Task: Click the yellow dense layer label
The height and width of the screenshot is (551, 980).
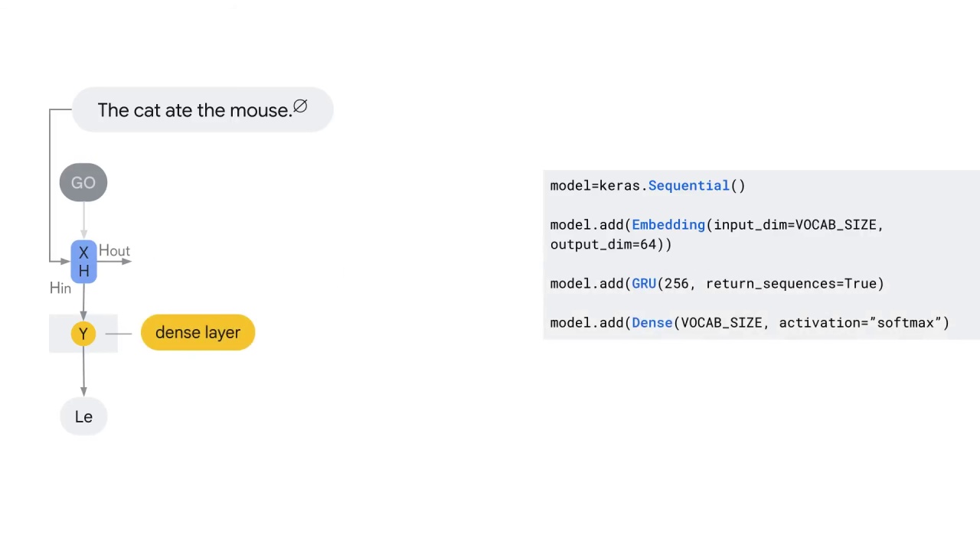Action: click(198, 333)
